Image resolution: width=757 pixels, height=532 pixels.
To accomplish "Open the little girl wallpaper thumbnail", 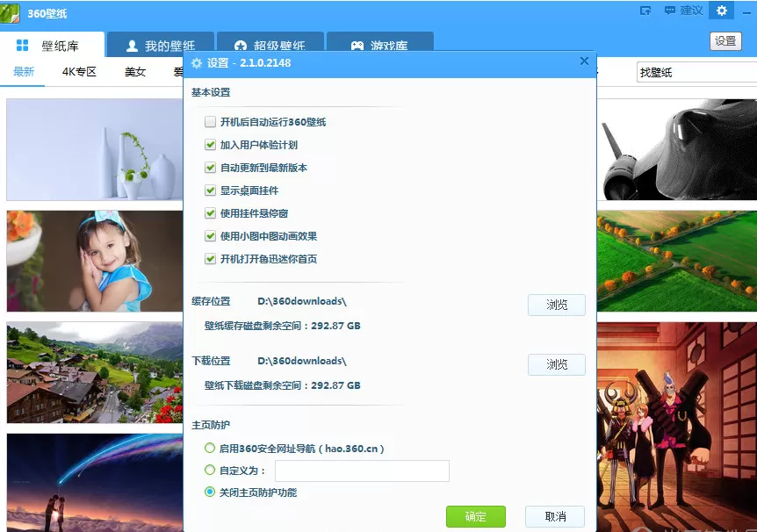I will click(x=95, y=261).
